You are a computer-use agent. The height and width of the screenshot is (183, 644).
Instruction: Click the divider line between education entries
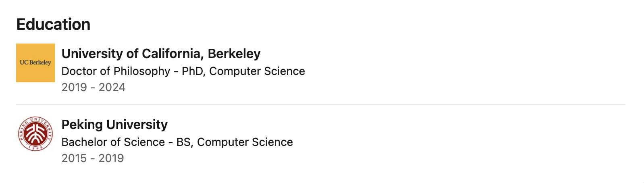tap(321, 104)
